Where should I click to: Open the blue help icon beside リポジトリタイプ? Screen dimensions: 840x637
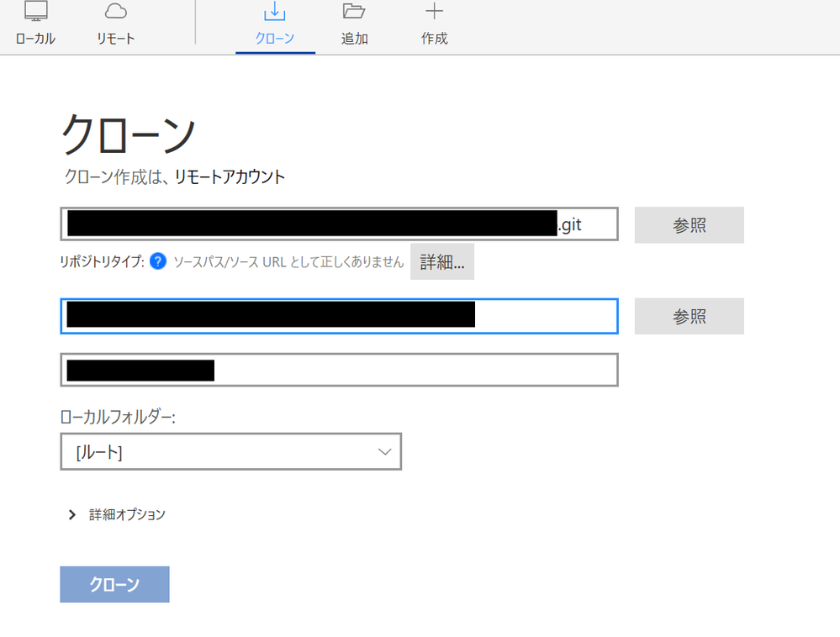[157, 261]
